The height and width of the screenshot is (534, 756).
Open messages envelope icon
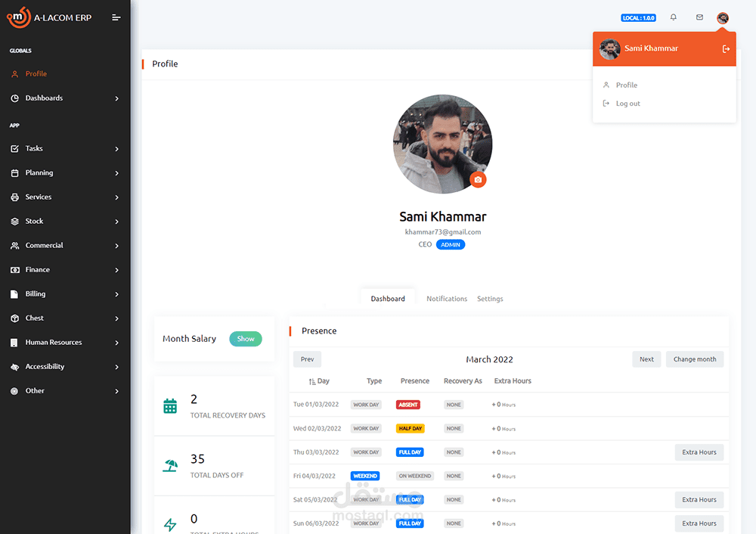click(699, 17)
